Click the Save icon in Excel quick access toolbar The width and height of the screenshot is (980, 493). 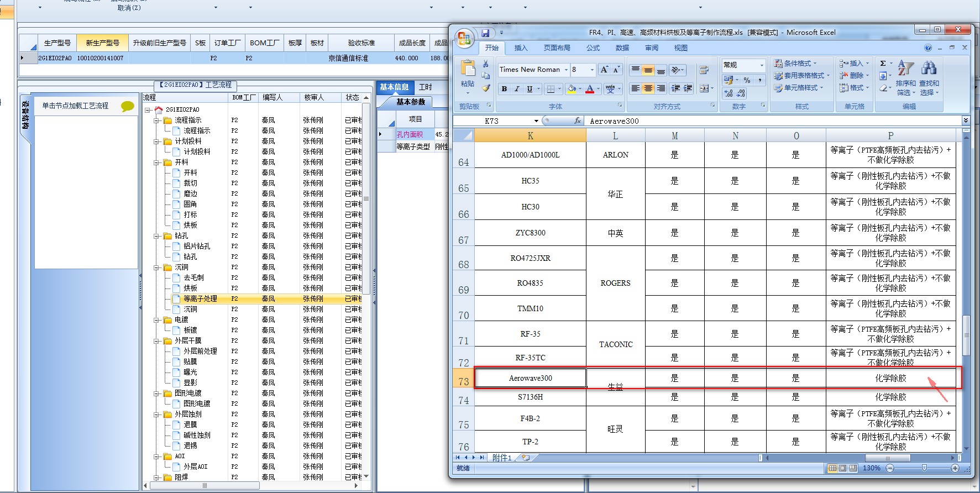(485, 33)
